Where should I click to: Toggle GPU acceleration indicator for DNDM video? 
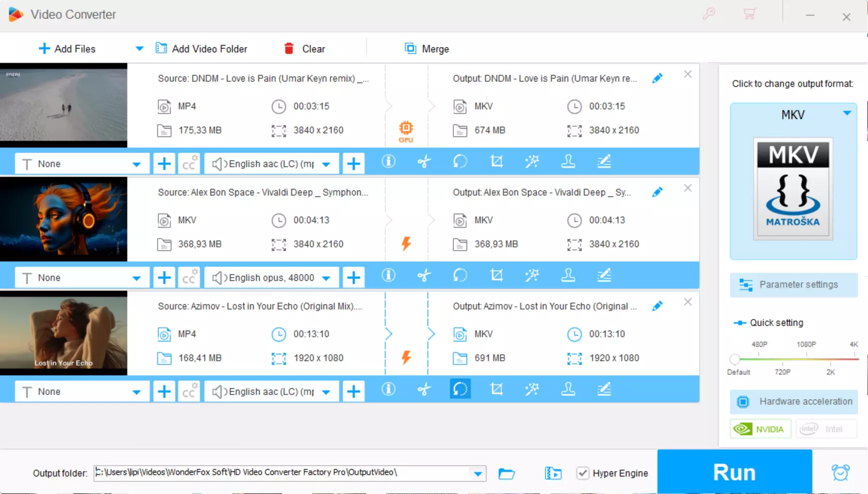point(406,131)
